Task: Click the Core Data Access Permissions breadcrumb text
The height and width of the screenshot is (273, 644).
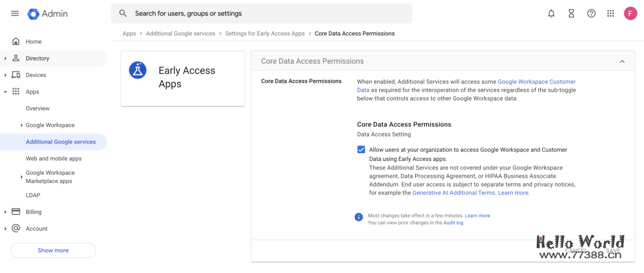Action: click(354, 33)
